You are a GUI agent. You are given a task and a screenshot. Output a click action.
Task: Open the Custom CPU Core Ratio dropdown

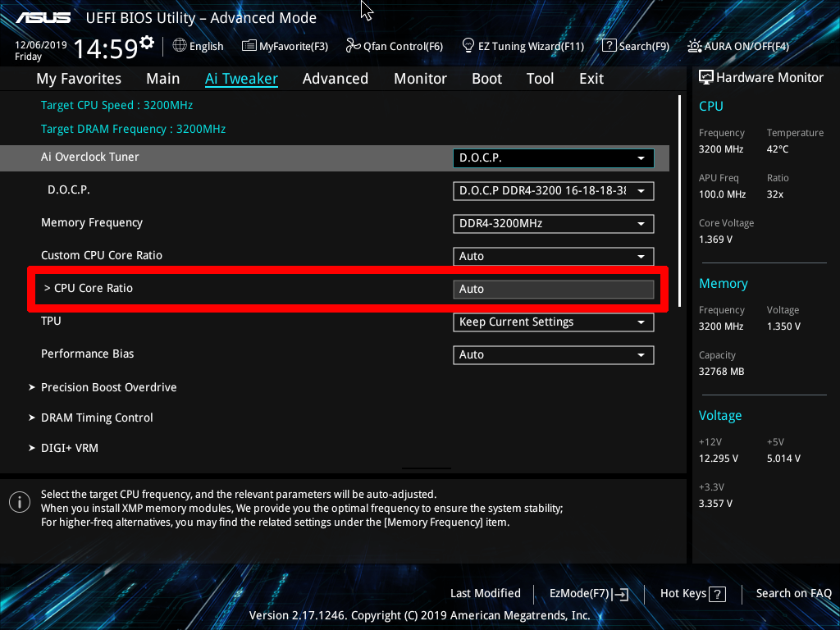pos(554,256)
